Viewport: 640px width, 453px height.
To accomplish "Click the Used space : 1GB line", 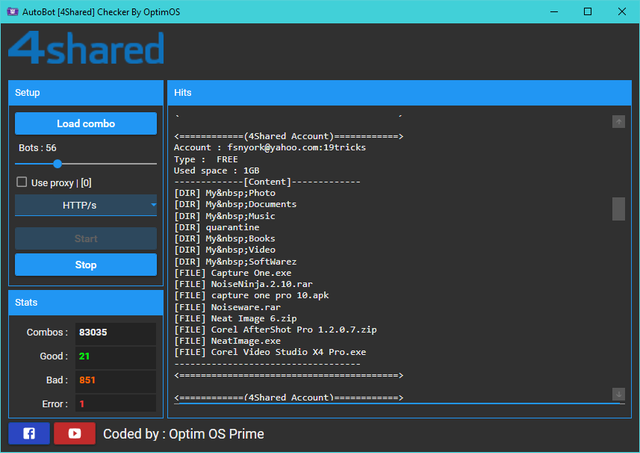I will click(217, 171).
